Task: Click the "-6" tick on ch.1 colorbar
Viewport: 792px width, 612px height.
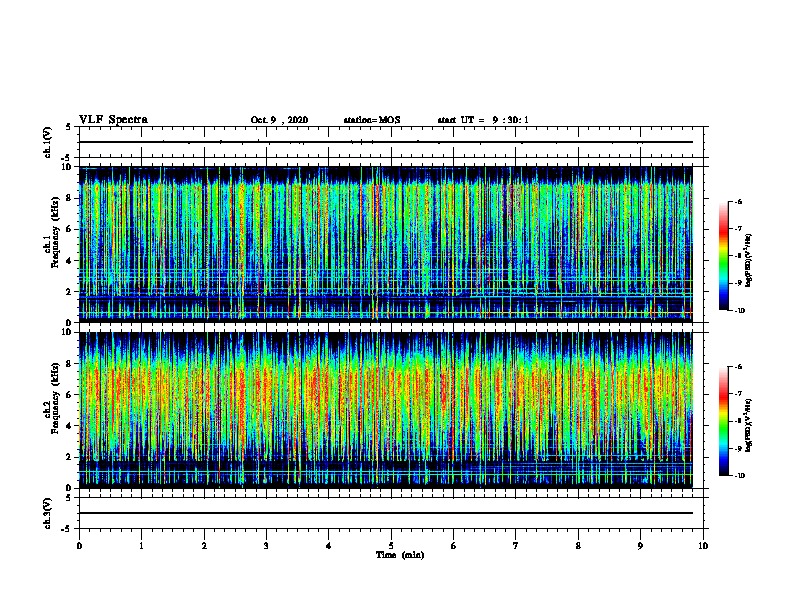Action: (x=738, y=202)
